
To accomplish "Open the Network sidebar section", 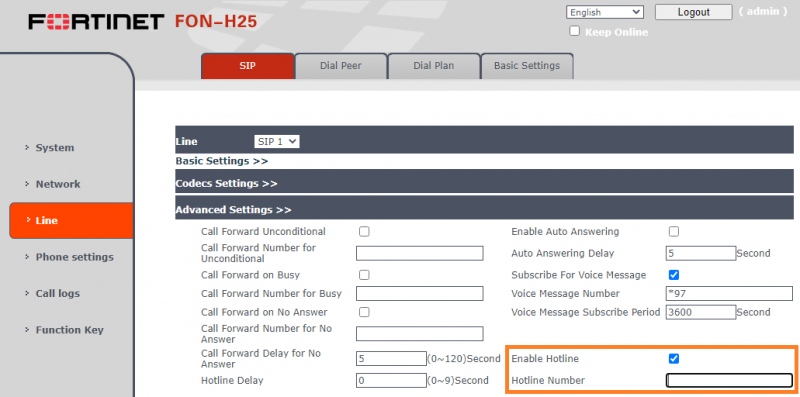I will 58,184.
